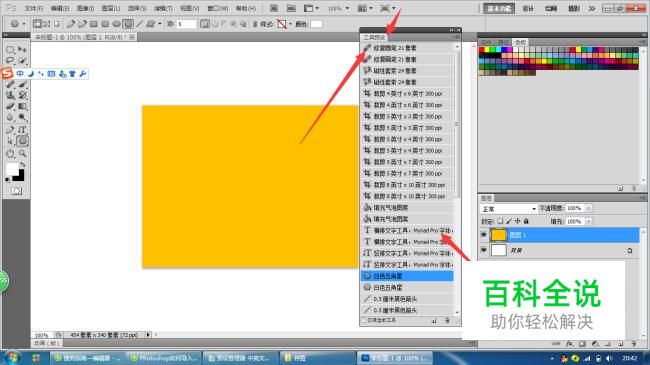Pick red swatch in 色板 panel
This screenshot has height=365, width=650.
pyautogui.click(x=482, y=50)
